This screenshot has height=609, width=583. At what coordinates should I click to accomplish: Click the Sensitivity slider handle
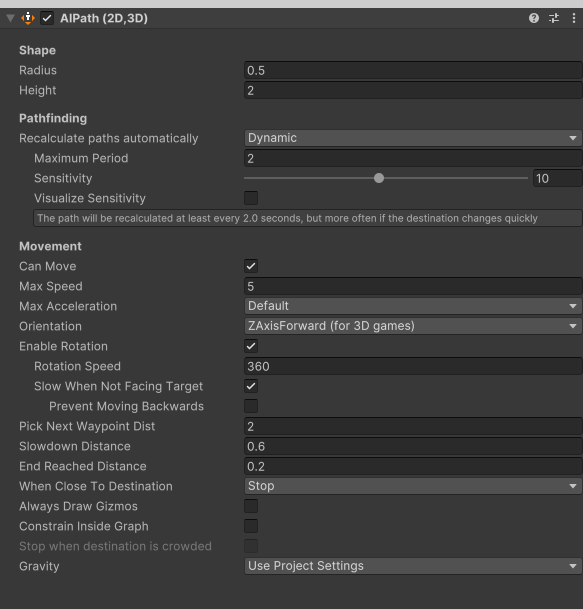[x=379, y=178]
